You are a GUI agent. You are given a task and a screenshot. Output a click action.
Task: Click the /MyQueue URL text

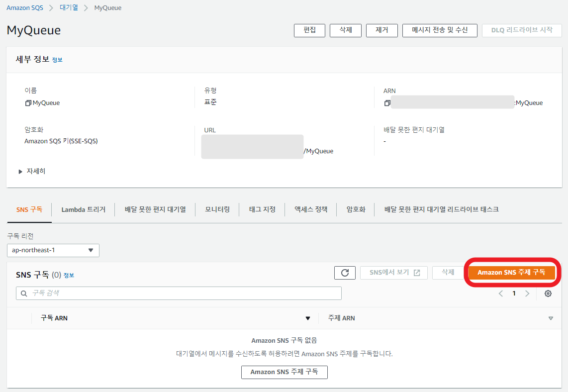pos(318,151)
